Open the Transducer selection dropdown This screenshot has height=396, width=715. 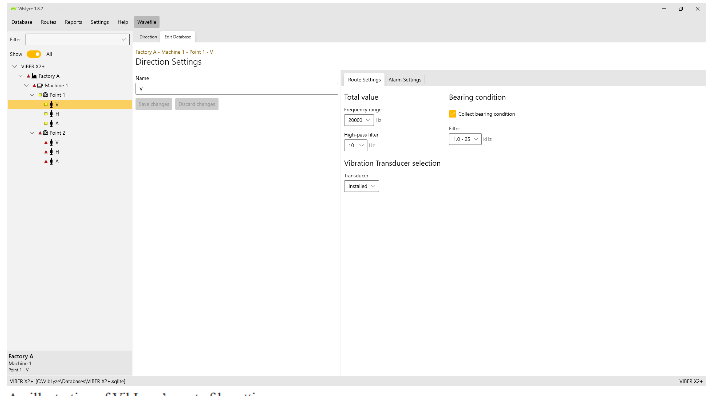pos(361,186)
